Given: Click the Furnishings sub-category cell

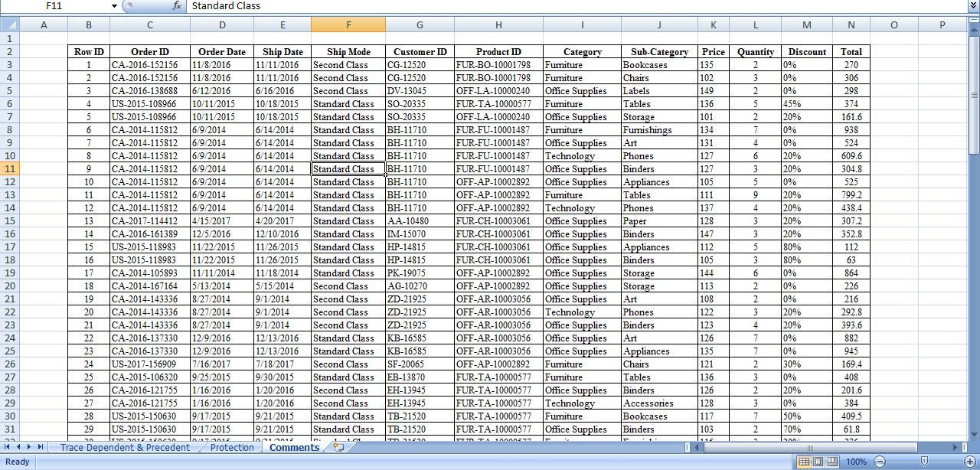Looking at the screenshot, I should (659, 129).
